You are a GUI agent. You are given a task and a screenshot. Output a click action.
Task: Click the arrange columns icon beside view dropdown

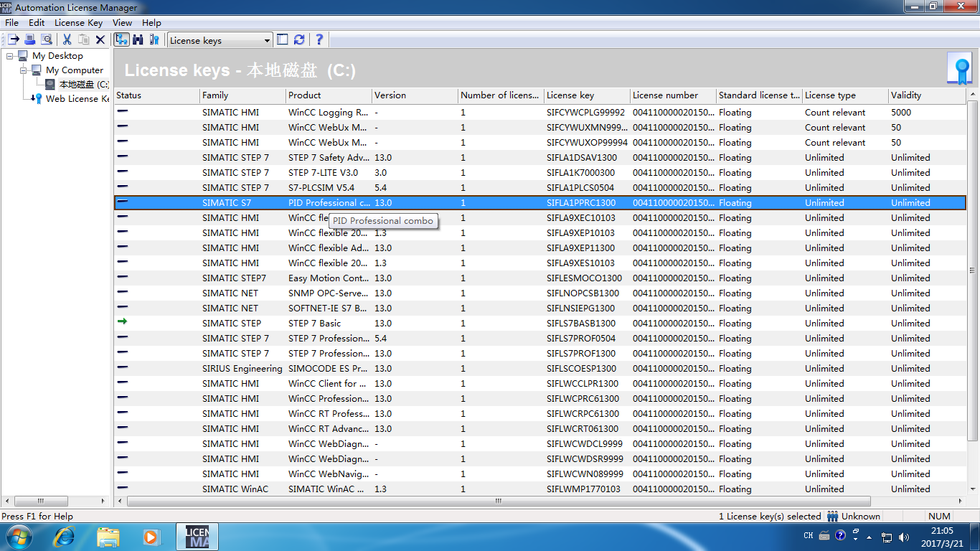(283, 40)
